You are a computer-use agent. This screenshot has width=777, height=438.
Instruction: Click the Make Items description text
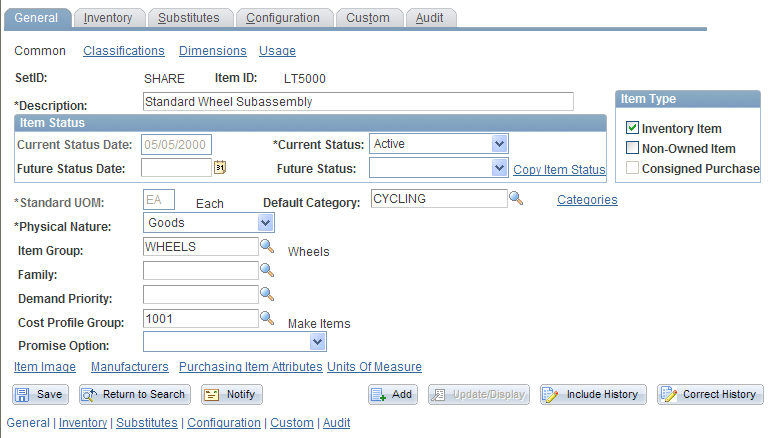coord(319,324)
